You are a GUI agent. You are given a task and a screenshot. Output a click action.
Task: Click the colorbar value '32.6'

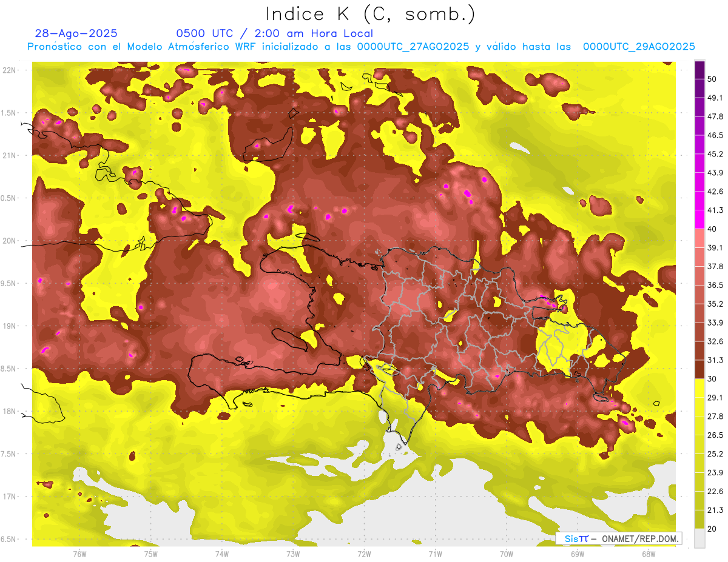pyautogui.click(x=715, y=341)
